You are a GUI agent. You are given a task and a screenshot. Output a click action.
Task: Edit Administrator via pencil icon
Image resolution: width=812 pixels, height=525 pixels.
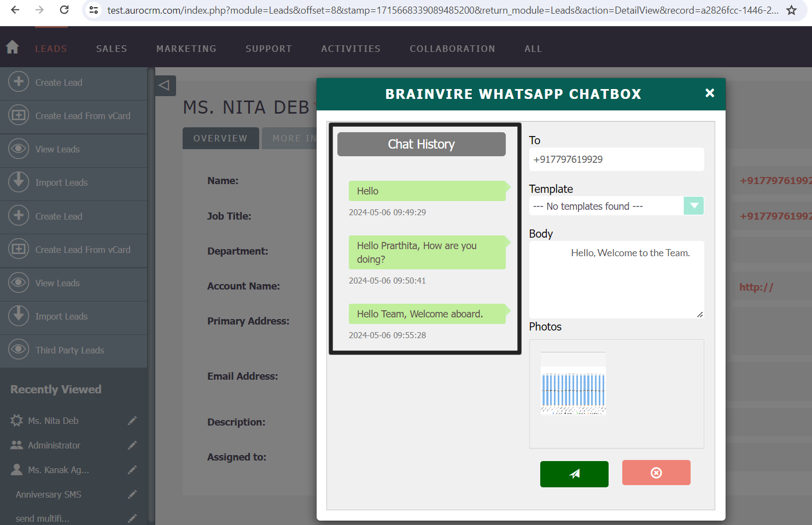click(x=132, y=445)
